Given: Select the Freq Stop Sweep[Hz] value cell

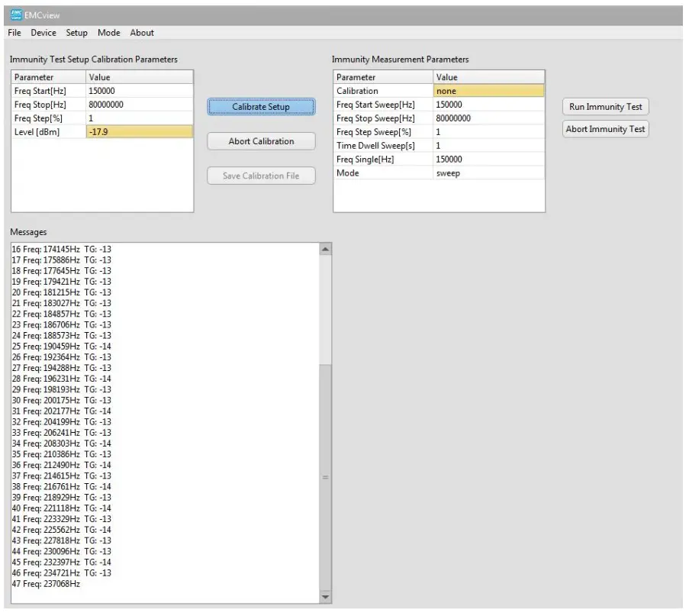Looking at the screenshot, I should click(488, 118).
